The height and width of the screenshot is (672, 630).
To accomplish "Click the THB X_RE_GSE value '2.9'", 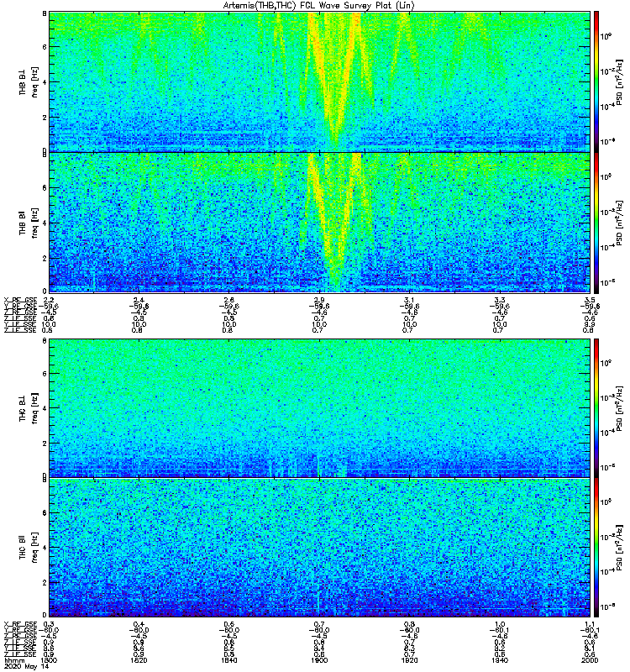I will [319, 300].
